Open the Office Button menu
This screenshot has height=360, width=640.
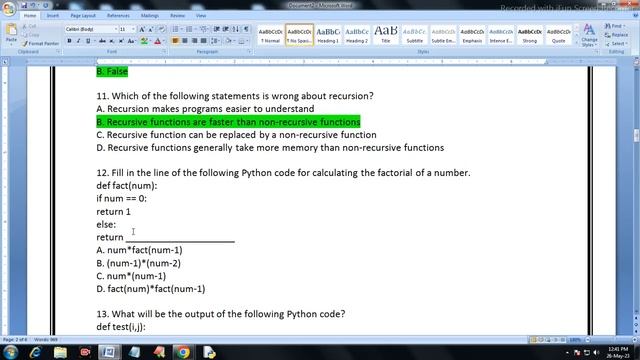coord(8,8)
